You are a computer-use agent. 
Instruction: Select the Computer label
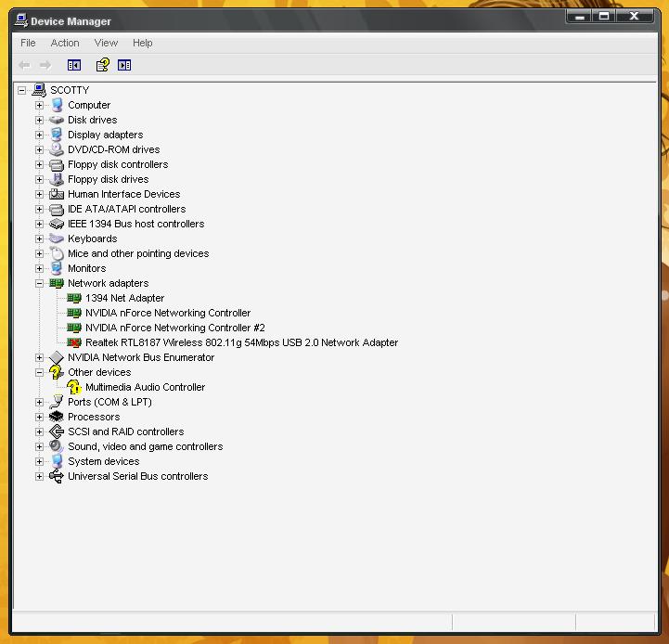[x=89, y=105]
